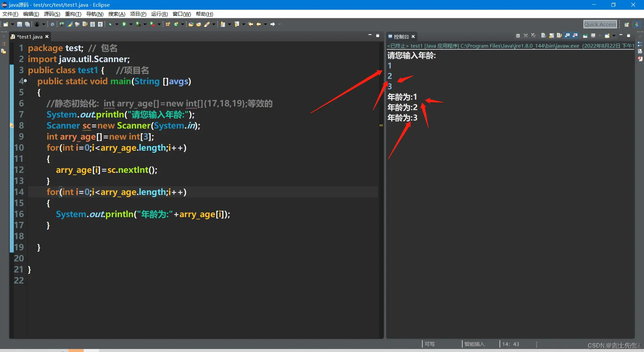
Task: Expand the External Tools dropdown arrow
Action: click(x=159, y=24)
